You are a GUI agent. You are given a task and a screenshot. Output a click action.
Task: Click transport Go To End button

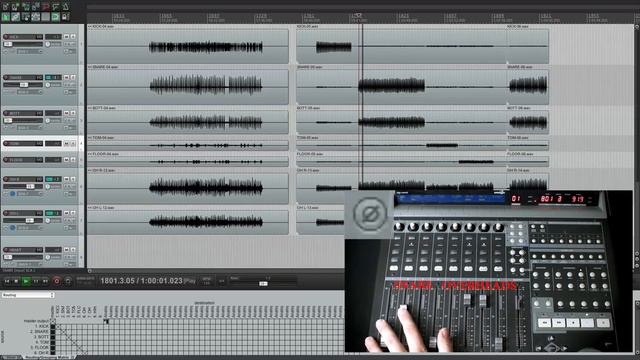click(45, 281)
